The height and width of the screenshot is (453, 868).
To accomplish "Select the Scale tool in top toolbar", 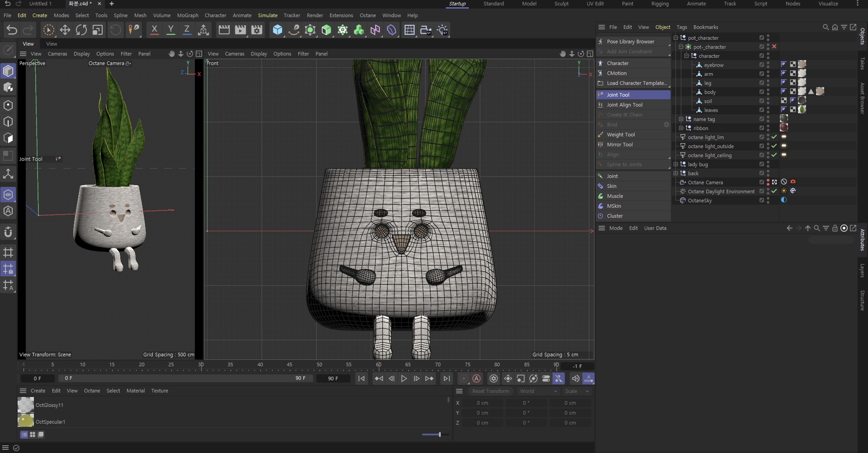I will [x=98, y=30].
